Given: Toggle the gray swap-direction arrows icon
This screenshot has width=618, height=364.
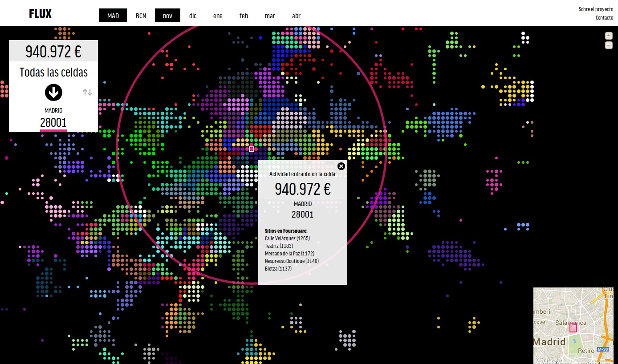Looking at the screenshot, I should pos(87,92).
